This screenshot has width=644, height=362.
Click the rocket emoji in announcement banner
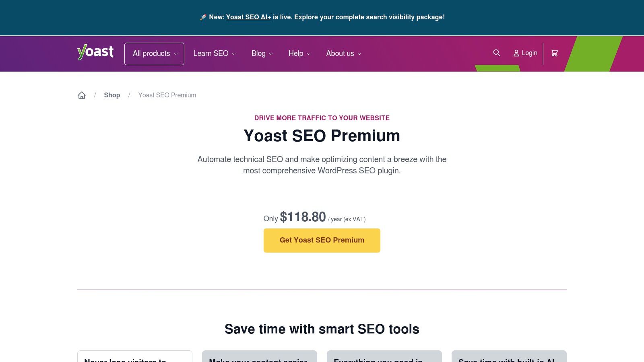(x=203, y=17)
